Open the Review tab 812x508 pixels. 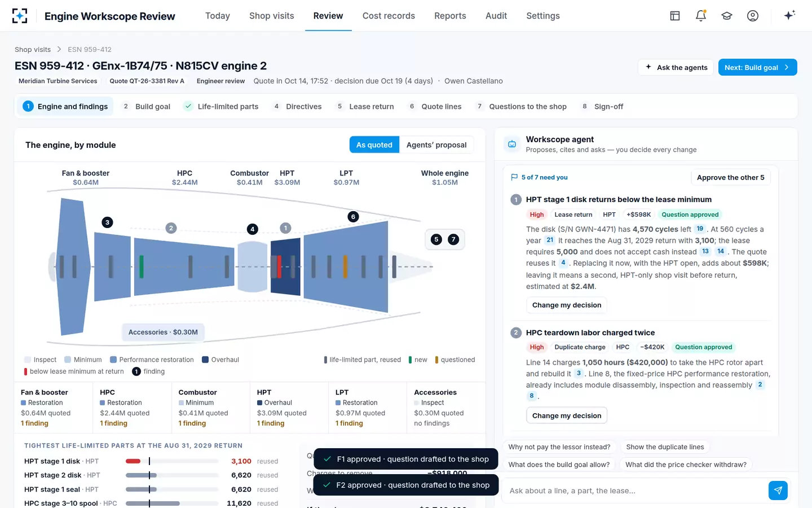tap(328, 16)
